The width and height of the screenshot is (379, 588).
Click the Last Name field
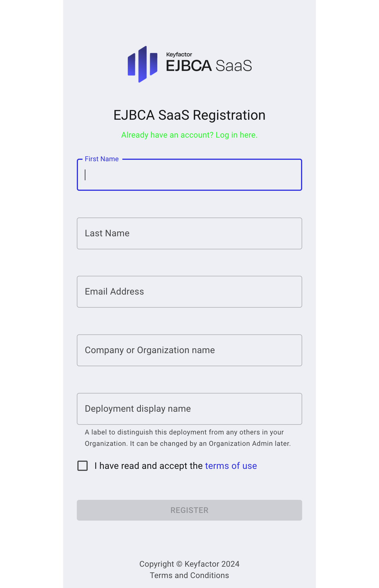pyautogui.click(x=189, y=233)
